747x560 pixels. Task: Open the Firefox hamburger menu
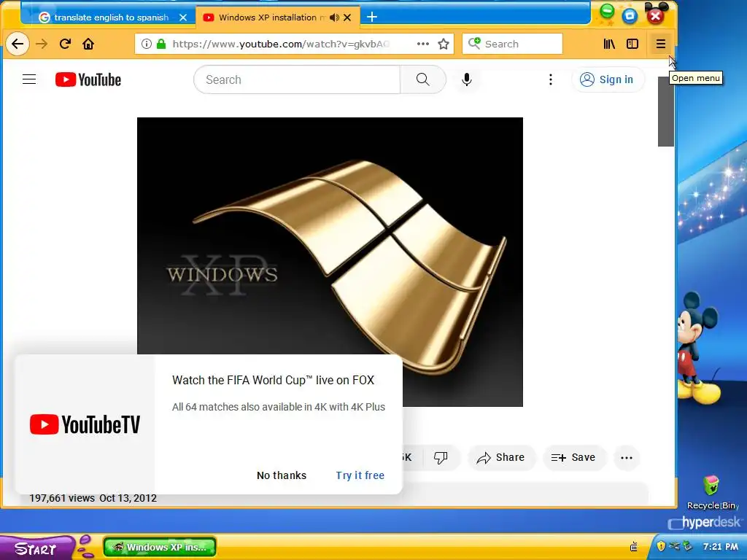click(x=660, y=44)
